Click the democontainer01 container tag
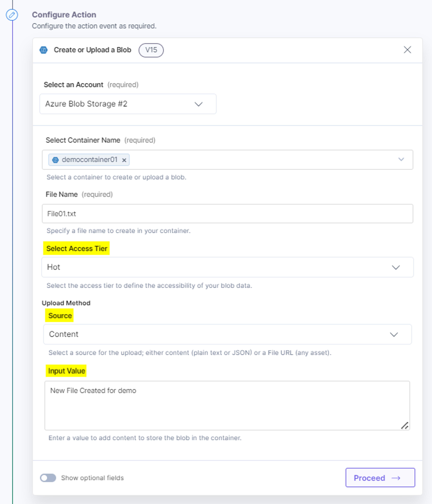 (x=89, y=160)
